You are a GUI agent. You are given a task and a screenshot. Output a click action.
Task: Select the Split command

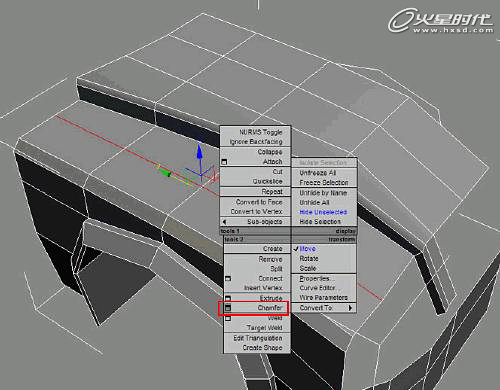click(x=276, y=269)
